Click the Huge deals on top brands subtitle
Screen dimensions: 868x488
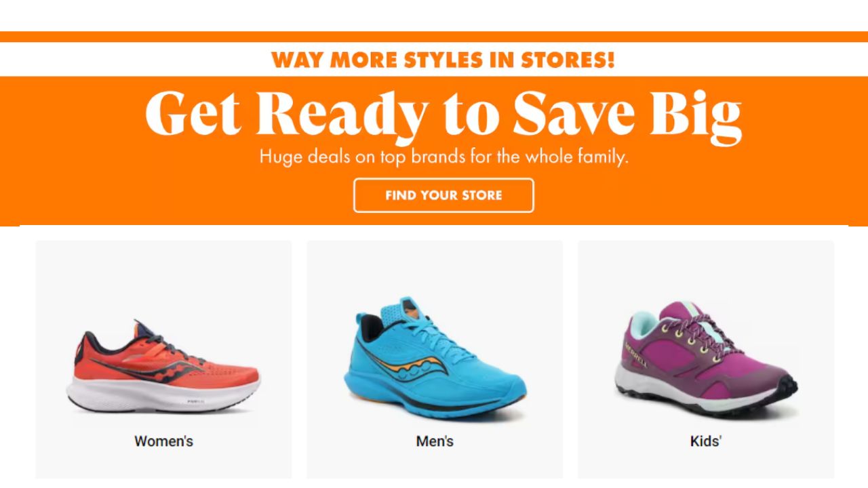[443, 157]
